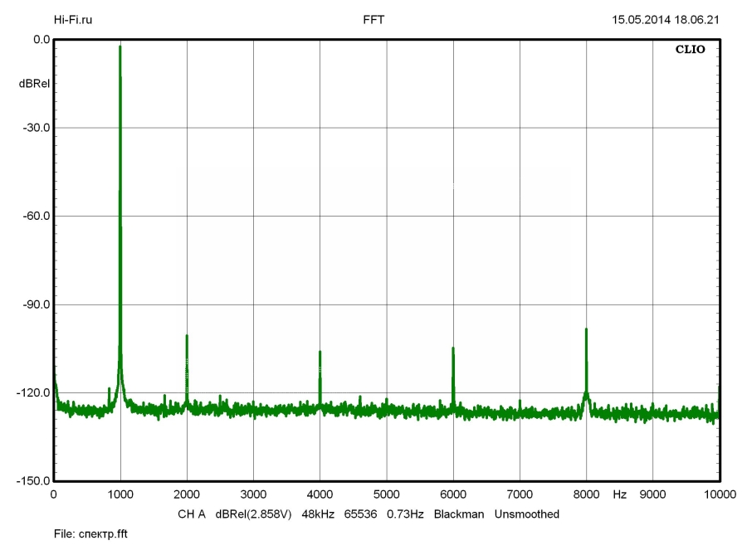
Task: Click the Hi-Fi.ru label at top left
Action: pyautogui.click(x=73, y=19)
